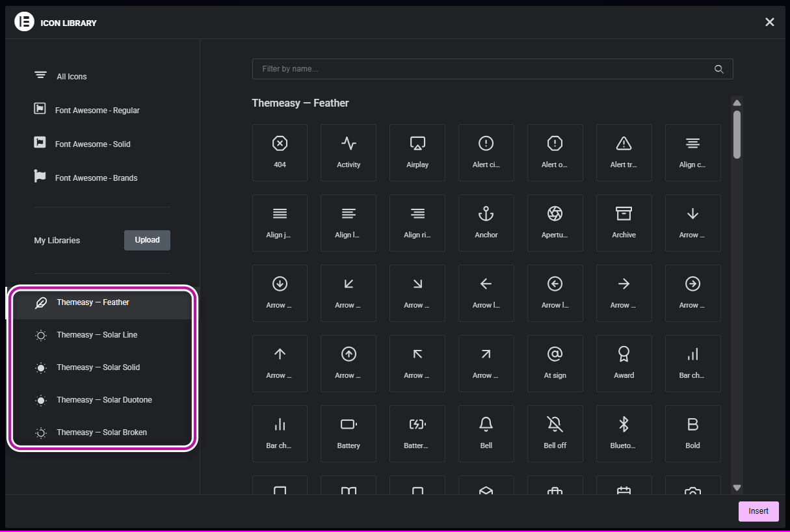Choose the At sign icon
This screenshot has height=532, width=790.
[x=555, y=364]
